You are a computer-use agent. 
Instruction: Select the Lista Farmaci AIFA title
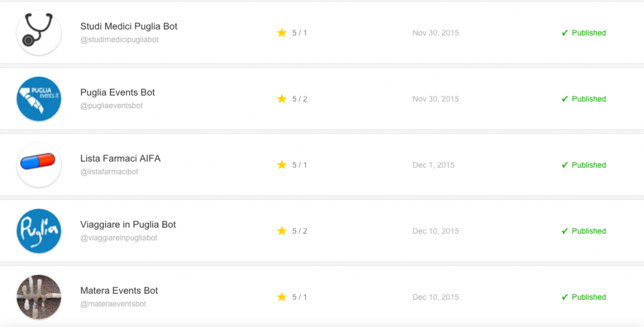point(120,158)
